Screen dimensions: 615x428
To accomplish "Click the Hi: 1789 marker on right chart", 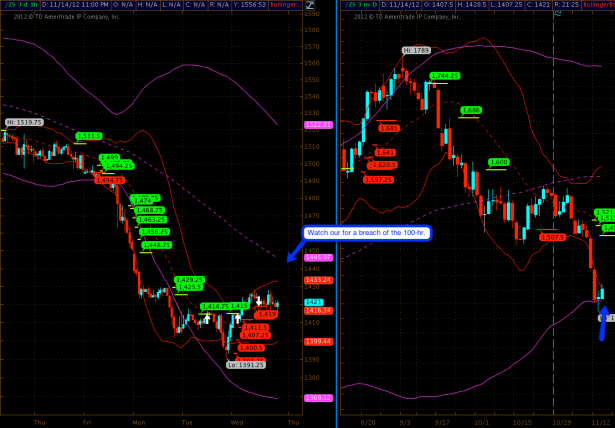I will pyautogui.click(x=416, y=50).
